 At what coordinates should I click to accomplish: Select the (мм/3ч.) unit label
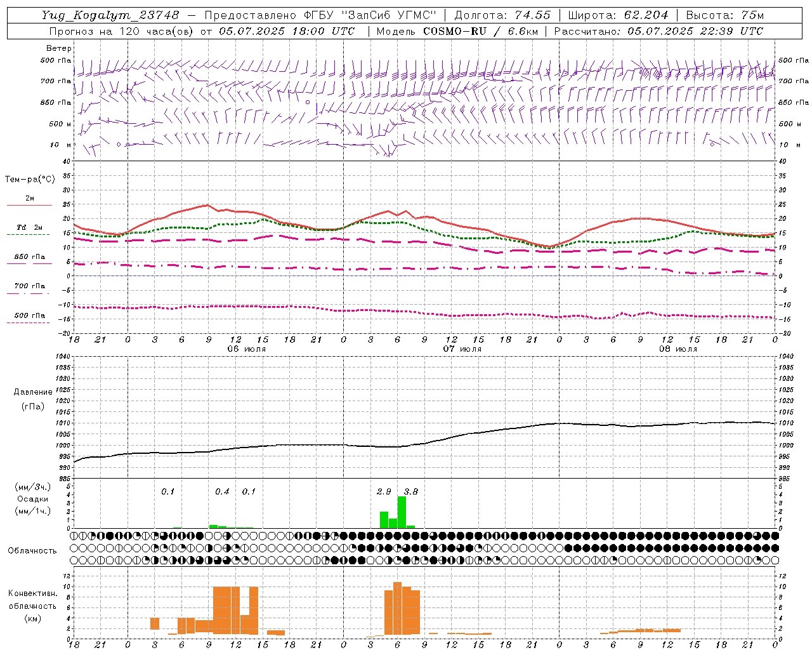[x=33, y=487]
